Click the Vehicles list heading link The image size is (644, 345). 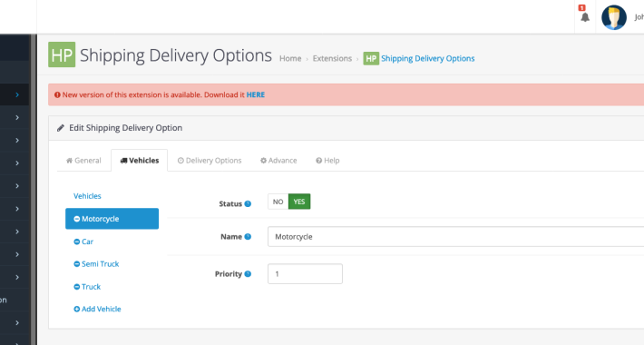[87, 196]
